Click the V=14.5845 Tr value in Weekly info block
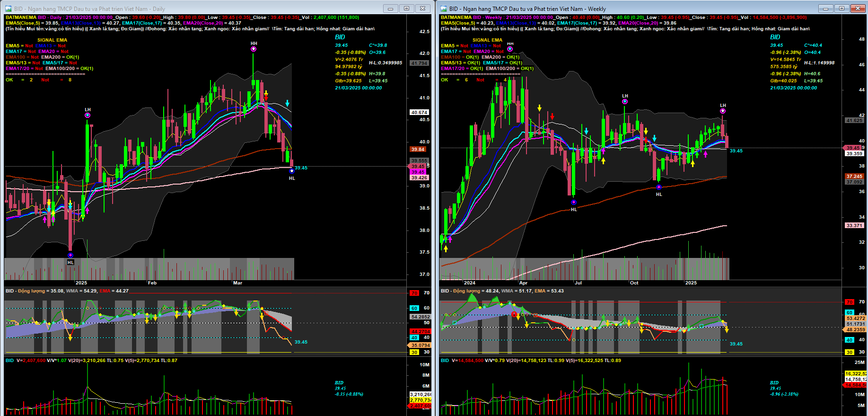Image resolution: width=868 pixels, height=416 pixels. tap(786, 60)
